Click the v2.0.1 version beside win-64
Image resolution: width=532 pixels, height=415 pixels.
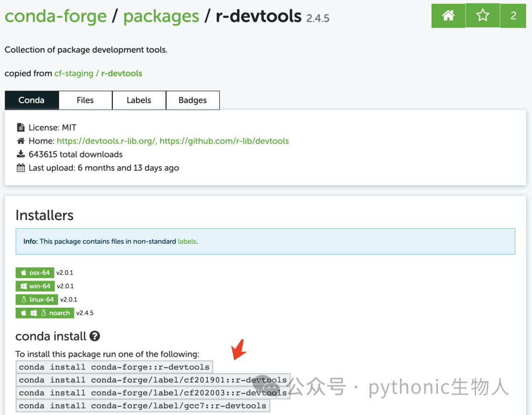click(x=65, y=286)
